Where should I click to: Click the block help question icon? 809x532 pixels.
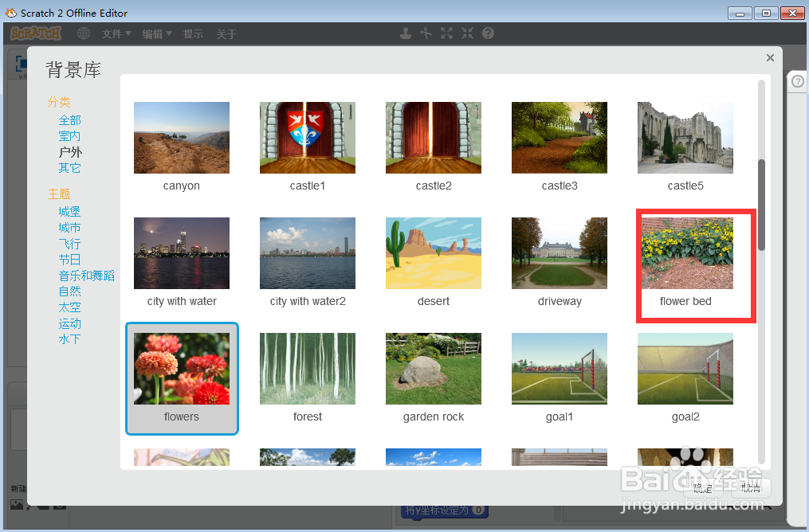tap(488, 33)
